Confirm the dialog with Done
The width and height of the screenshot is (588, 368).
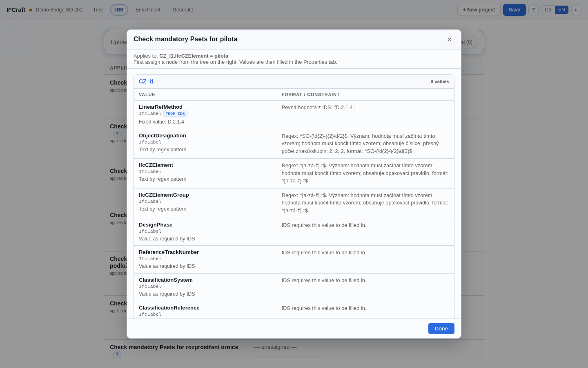pyautogui.click(x=441, y=328)
